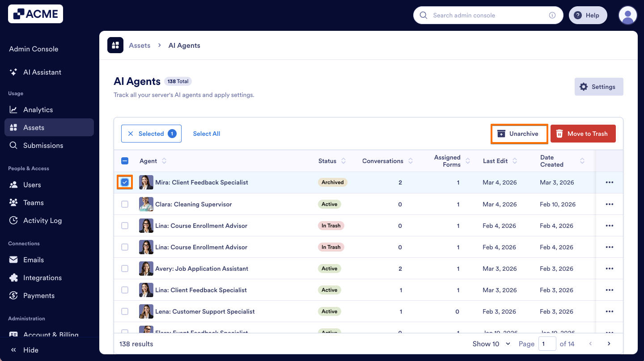Open the Integrations puzzle piece icon
Screen dimensions: 644x361
(x=14, y=277)
